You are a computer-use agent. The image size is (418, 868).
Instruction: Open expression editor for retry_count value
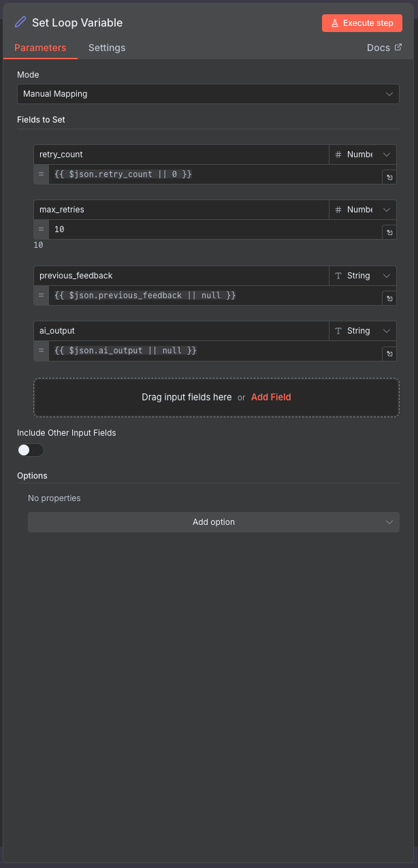coord(389,177)
